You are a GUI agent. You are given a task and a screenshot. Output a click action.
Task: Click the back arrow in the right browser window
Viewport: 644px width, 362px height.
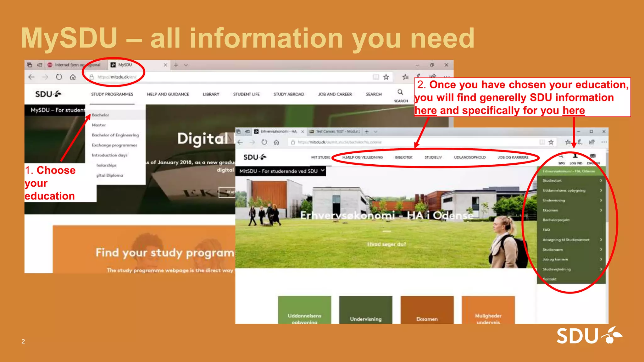241,142
